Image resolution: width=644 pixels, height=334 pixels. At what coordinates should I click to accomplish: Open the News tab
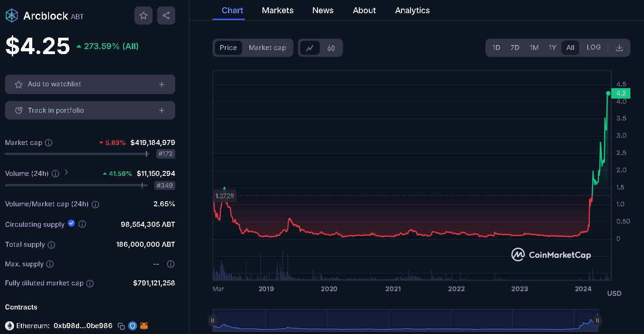pos(323,10)
